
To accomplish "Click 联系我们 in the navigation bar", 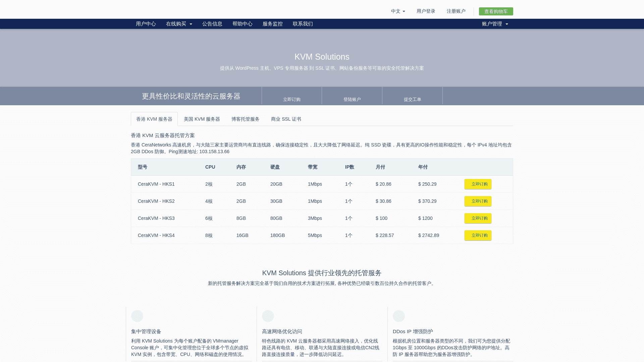I will click(x=303, y=24).
